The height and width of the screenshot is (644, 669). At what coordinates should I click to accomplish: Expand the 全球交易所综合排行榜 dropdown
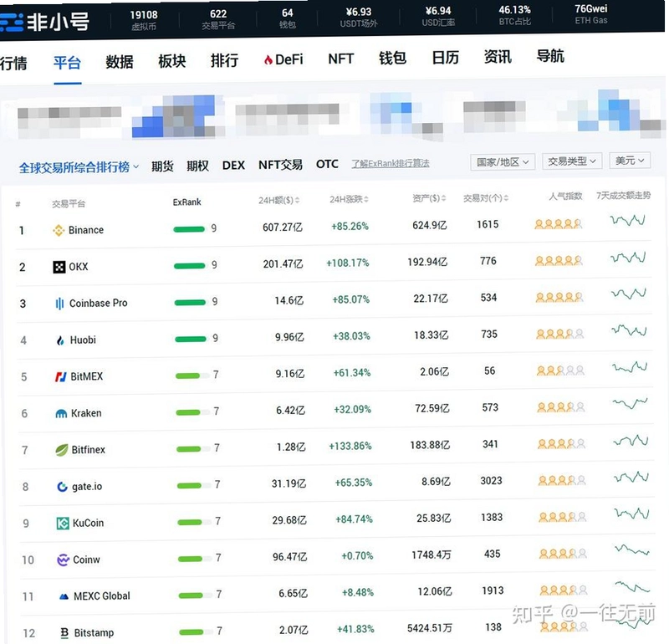click(79, 167)
